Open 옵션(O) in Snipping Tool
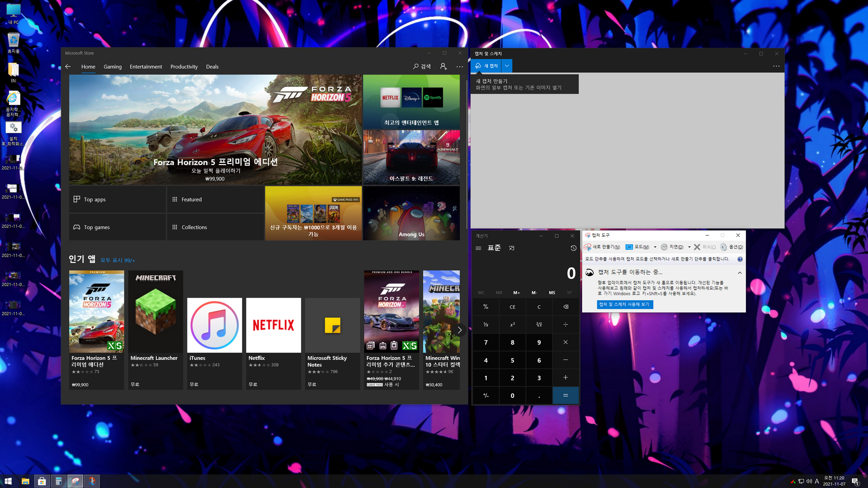 (x=731, y=247)
